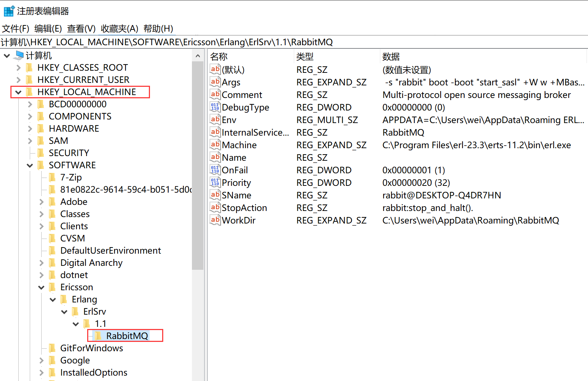
Task: Click the string icon beside Machine value
Action: point(215,145)
